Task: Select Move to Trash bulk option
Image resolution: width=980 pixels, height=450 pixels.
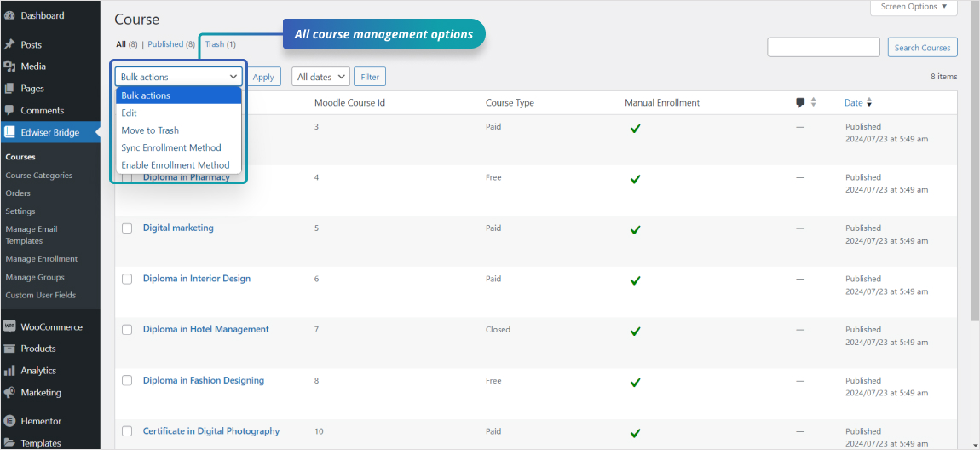Action: click(x=150, y=130)
